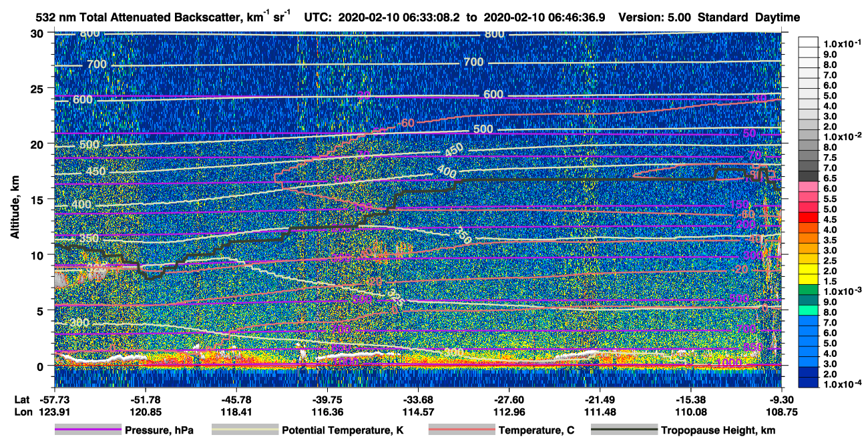The height and width of the screenshot is (445, 868).
Task: Click the Potential Temperature, K legend line sample
Action: 244,430
